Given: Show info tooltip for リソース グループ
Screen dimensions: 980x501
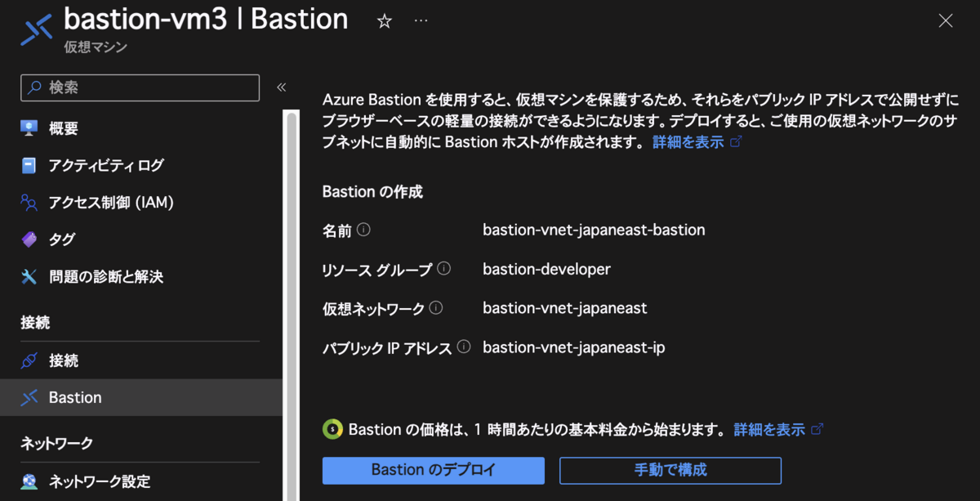Looking at the screenshot, I should coord(443,268).
